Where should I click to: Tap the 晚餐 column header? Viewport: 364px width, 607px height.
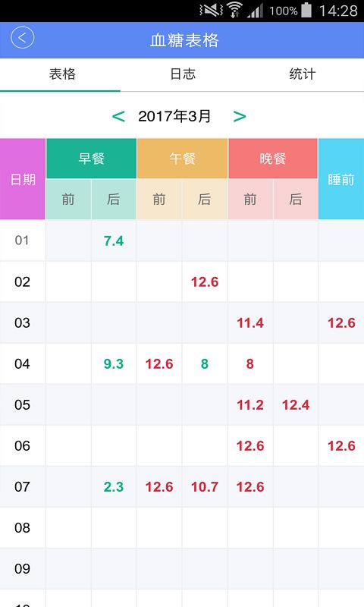[273, 159]
